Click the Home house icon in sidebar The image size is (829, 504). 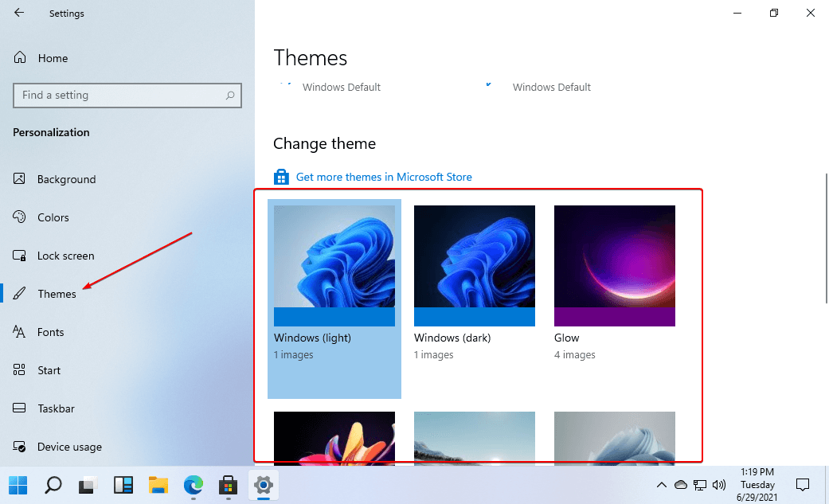point(20,57)
